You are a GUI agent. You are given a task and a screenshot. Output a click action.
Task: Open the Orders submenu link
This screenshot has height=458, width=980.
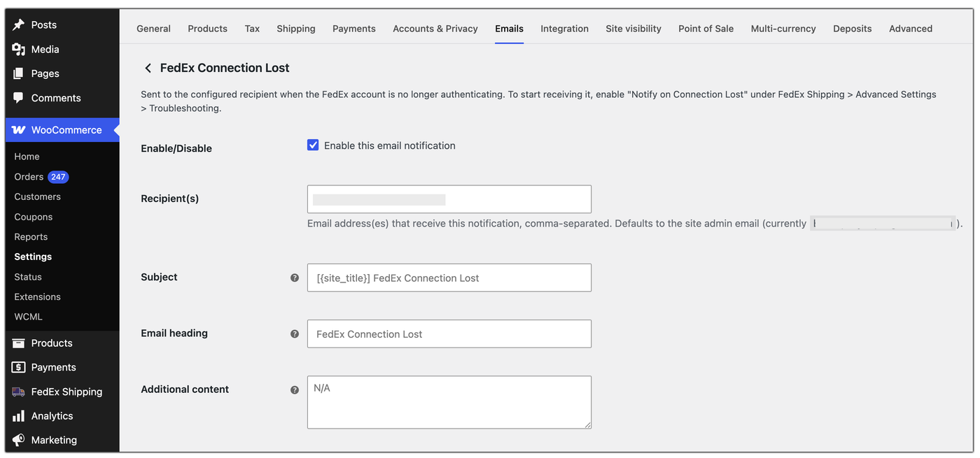29,177
